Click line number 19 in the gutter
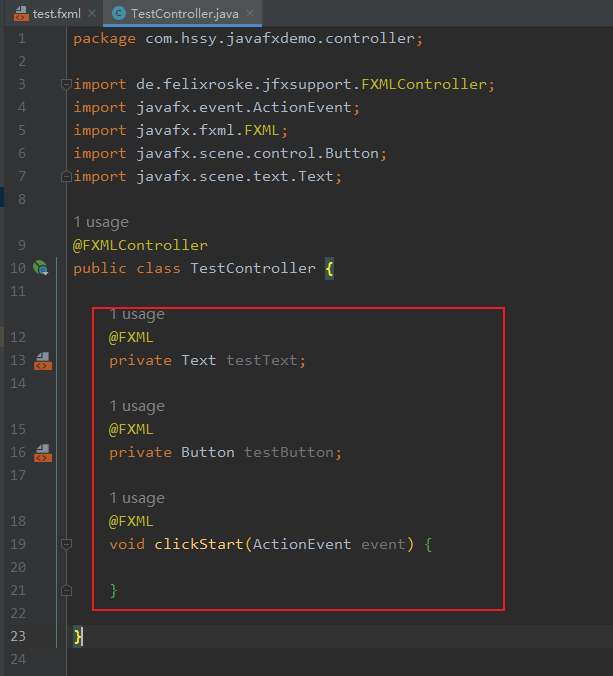The image size is (613, 676). click(x=18, y=544)
